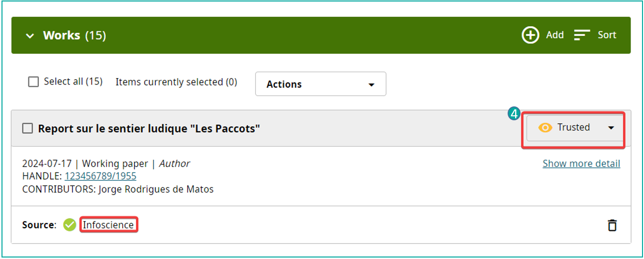
Task: Click the Add label in Works header
Action: 554,35
